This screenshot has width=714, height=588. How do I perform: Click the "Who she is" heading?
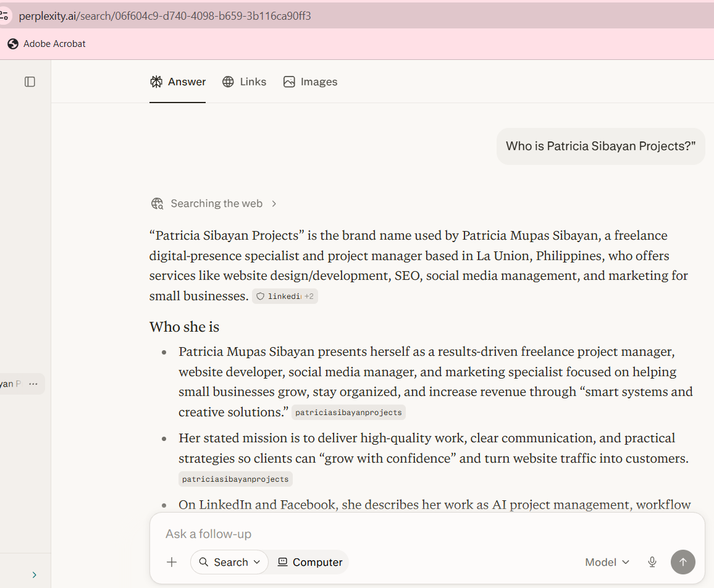click(184, 327)
